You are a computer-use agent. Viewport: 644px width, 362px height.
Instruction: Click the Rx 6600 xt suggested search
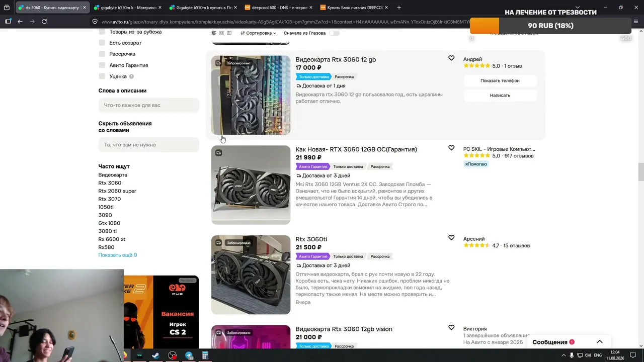tap(112, 239)
